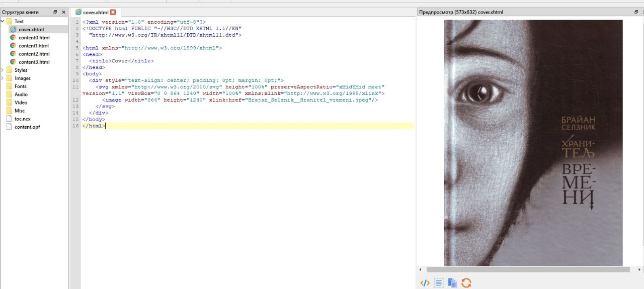Click the Предпросмотр panel title
The width and height of the screenshot is (644, 289).
point(461,12)
